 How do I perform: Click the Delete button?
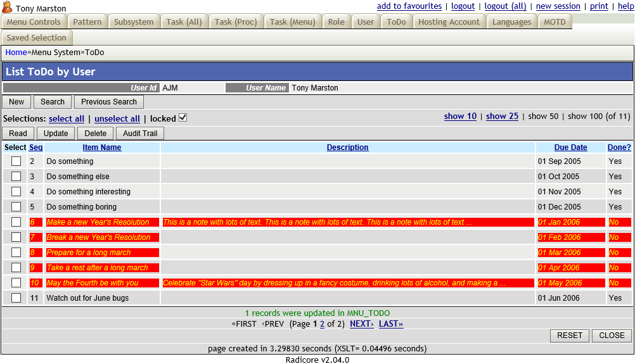tap(96, 134)
